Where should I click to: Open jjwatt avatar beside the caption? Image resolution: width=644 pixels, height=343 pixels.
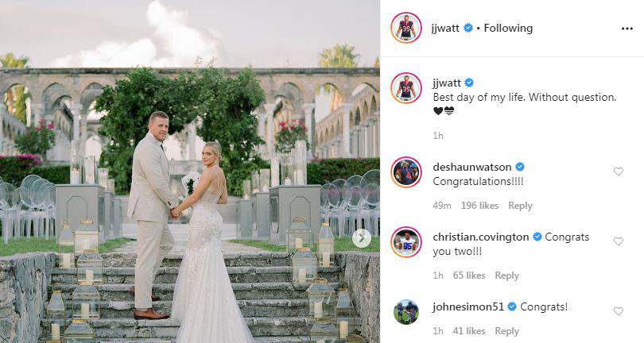pos(406,88)
